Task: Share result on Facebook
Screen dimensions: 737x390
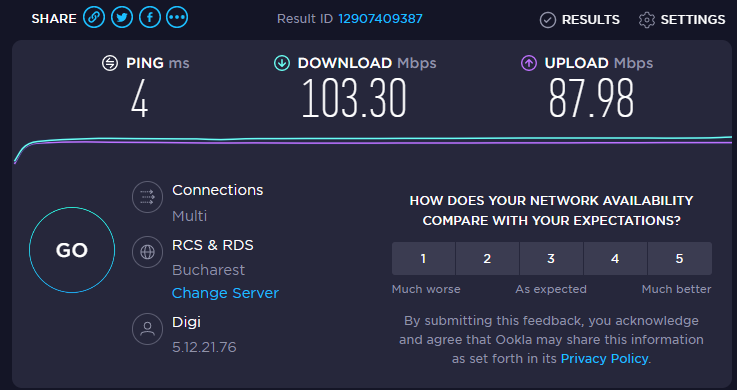Action: [149, 18]
